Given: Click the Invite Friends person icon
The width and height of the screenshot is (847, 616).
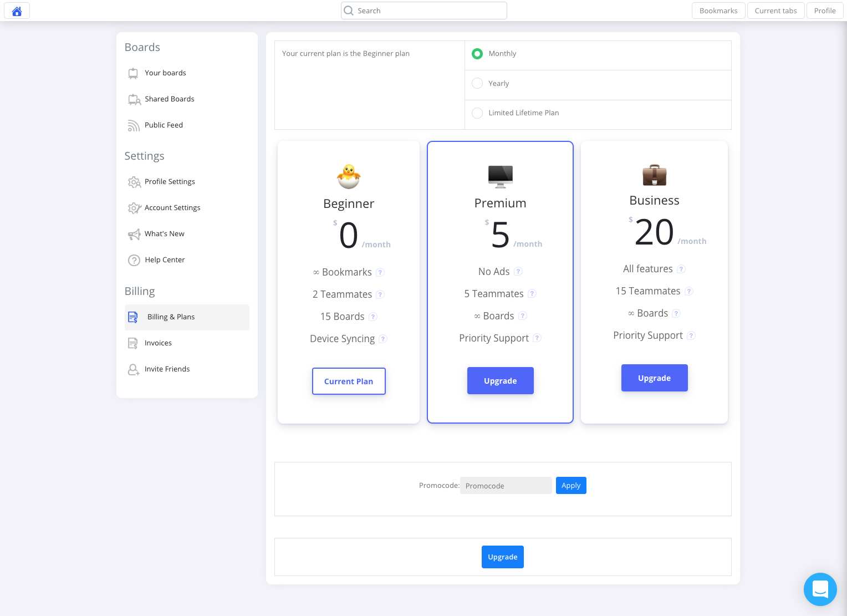Looking at the screenshot, I should click(x=134, y=369).
